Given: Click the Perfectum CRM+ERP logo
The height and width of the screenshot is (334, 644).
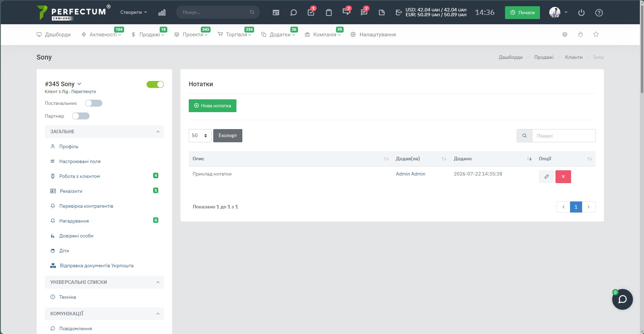Looking at the screenshot, I should click(x=74, y=12).
